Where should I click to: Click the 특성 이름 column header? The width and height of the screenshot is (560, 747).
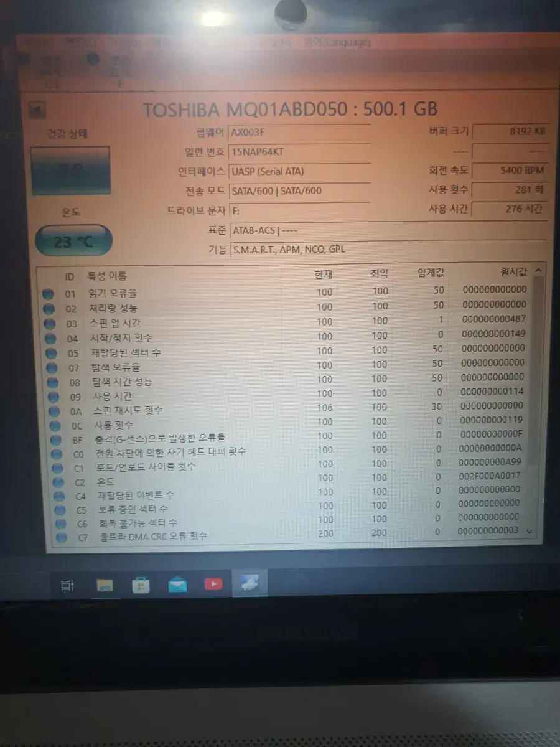point(106,275)
